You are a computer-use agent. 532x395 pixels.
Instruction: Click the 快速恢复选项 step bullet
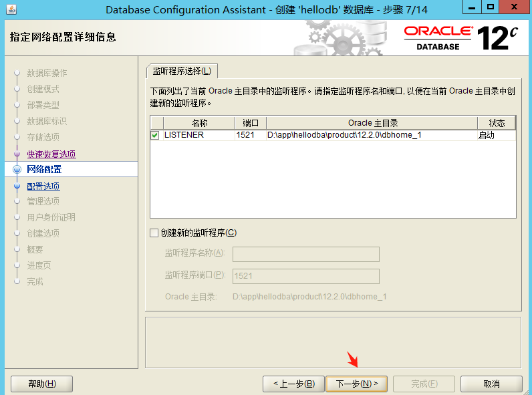click(x=17, y=154)
